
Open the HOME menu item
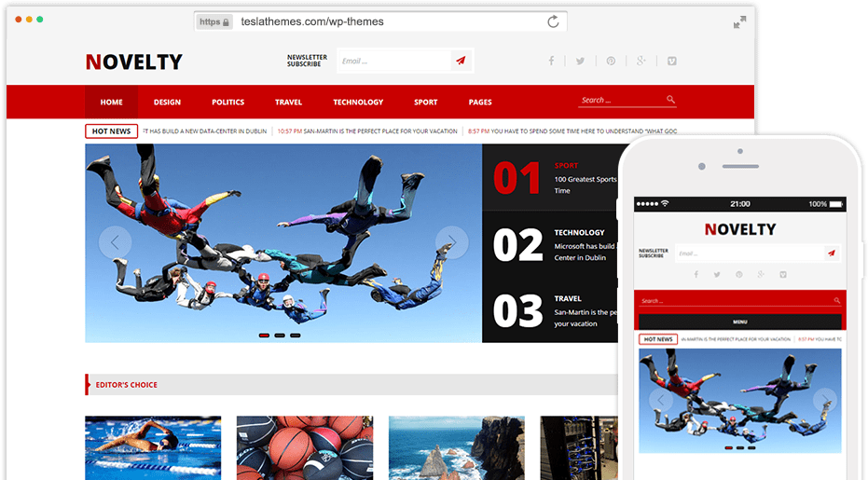[x=111, y=102]
